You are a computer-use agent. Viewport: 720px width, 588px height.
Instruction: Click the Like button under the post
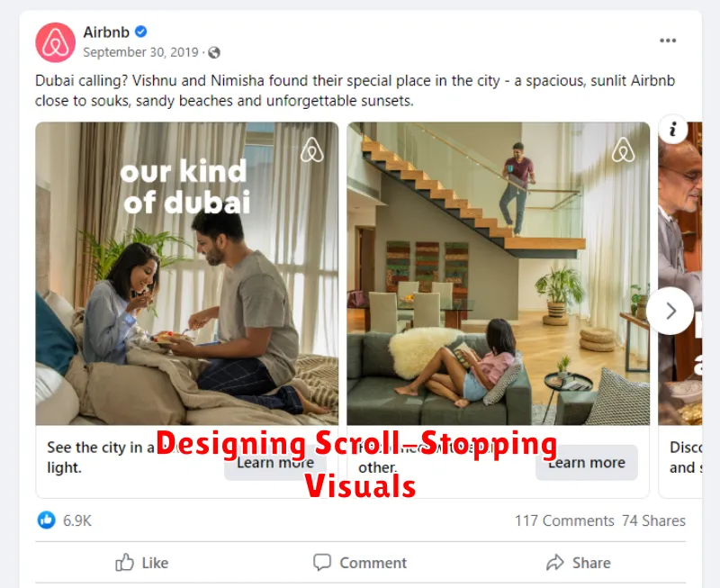point(142,563)
